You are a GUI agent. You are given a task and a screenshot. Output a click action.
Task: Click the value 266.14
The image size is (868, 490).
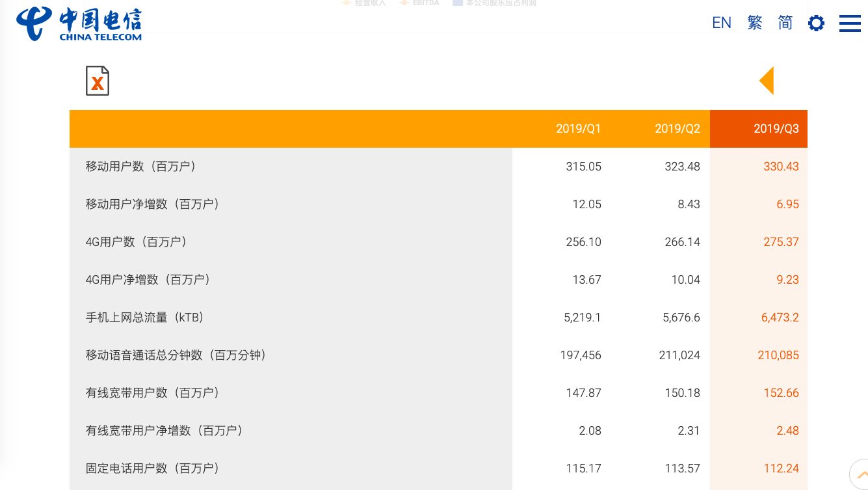pos(683,242)
